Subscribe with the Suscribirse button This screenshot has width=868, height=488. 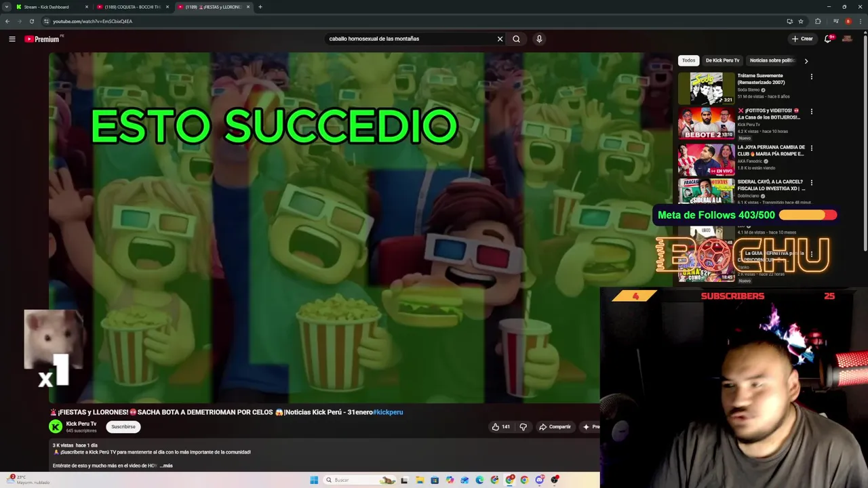[x=123, y=426]
